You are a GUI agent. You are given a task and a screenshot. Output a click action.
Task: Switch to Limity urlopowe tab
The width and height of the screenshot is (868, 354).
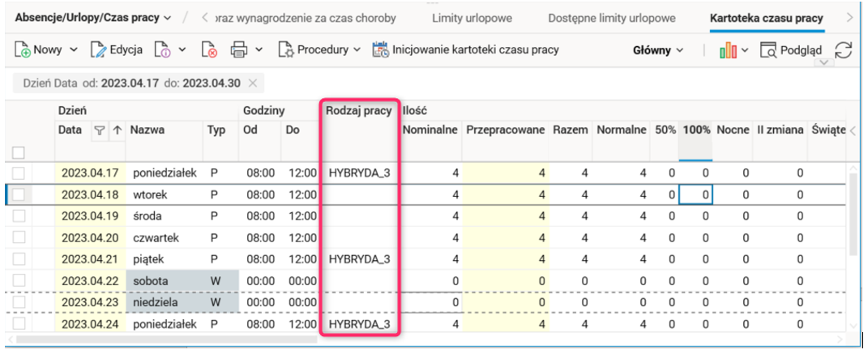[472, 19]
